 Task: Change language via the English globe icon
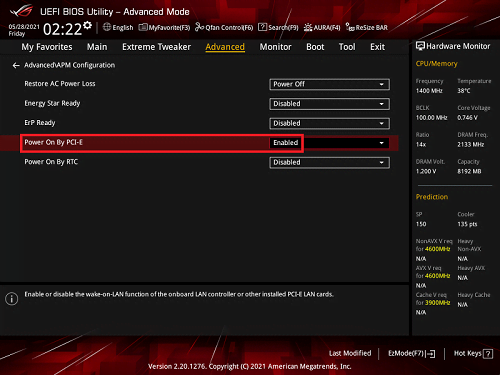pyautogui.click(x=107, y=27)
